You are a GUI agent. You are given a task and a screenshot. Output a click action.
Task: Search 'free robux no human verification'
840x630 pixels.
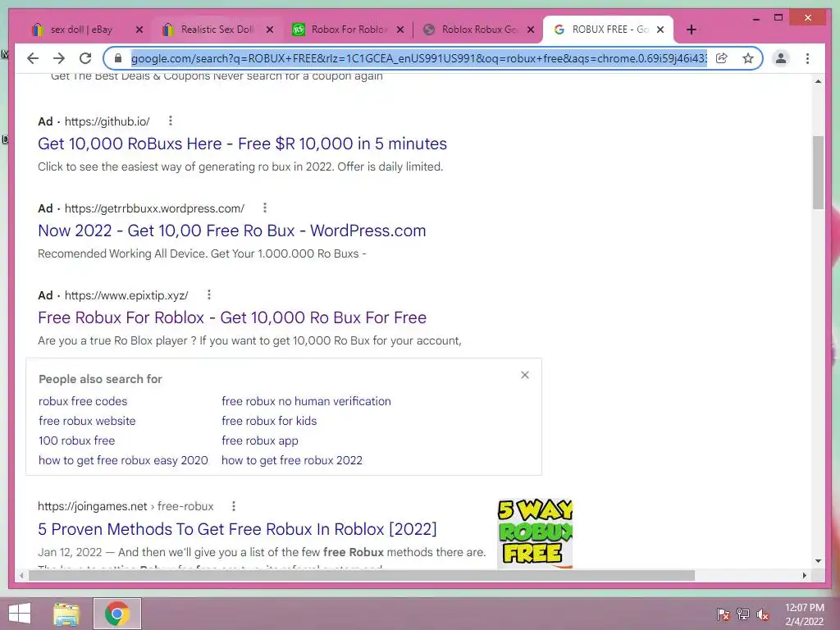(307, 401)
